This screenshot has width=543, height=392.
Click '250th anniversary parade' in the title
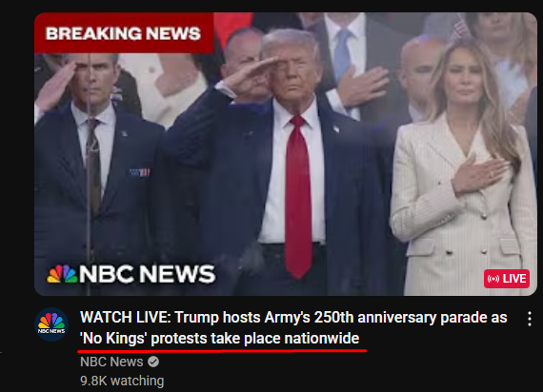coord(375,317)
